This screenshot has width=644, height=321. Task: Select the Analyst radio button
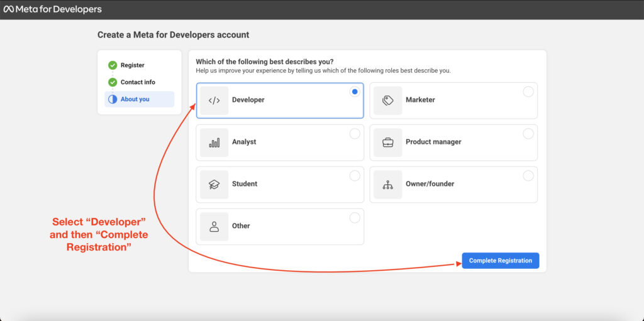pos(355,134)
